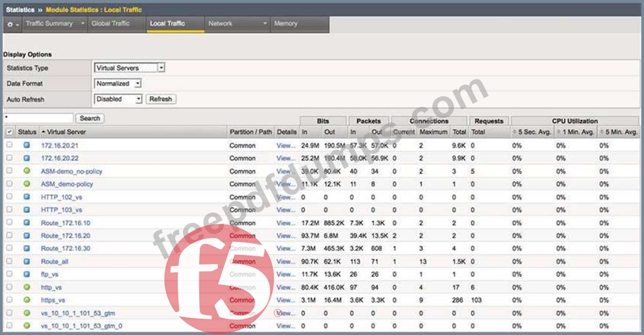Switch to the Global Traffic tab
The image size is (644, 335).
point(110,24)
